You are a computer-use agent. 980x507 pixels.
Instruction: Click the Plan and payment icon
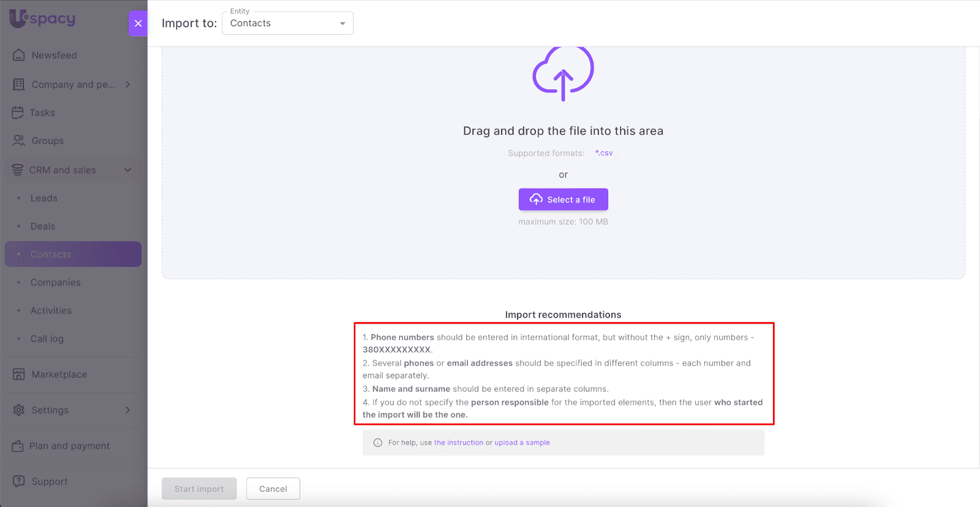18,446
